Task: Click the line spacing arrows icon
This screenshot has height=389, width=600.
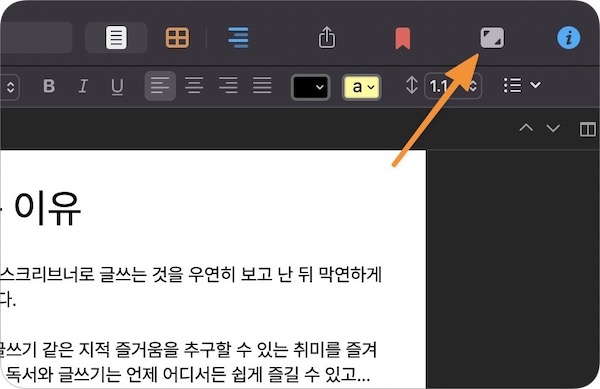Action: coord(411,85)
